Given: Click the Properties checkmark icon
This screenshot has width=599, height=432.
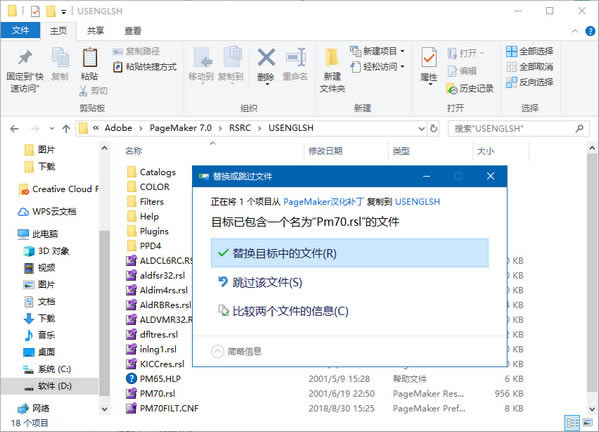Looking at the screenshot, I should (429, 58).
